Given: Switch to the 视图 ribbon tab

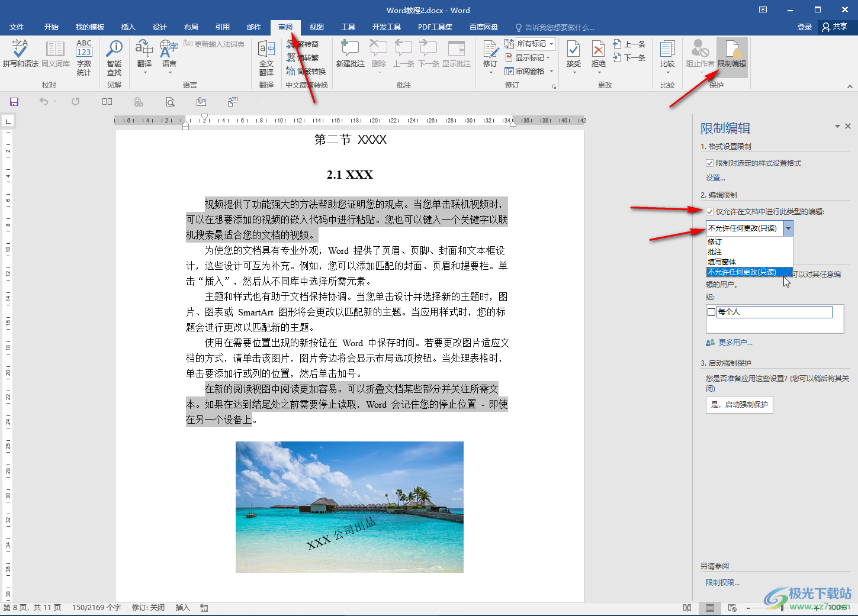Looking at the screenshot, I should click(x=317, y=27).
